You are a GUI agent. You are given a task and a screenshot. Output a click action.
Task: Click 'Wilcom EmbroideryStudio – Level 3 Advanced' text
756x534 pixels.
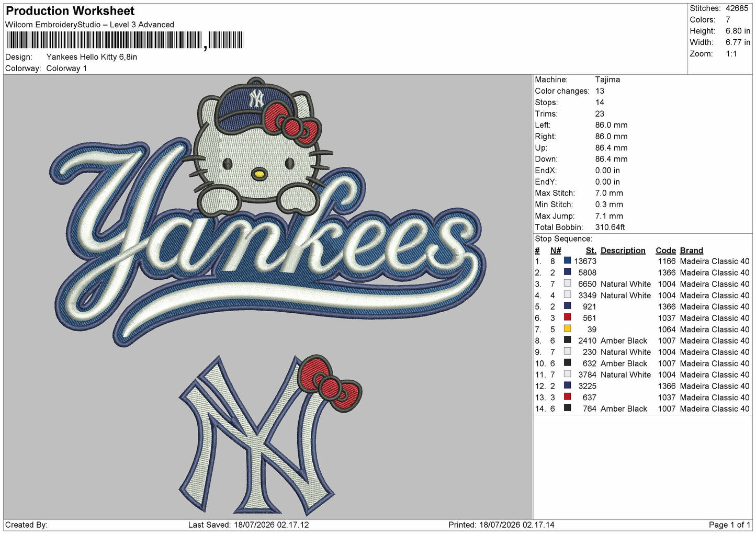[89, 25]
